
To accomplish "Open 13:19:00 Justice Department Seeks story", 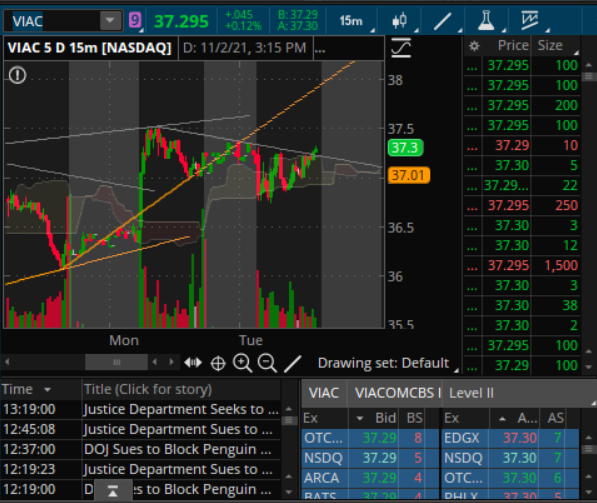I will pyautogui.click(x=140, y=409).
